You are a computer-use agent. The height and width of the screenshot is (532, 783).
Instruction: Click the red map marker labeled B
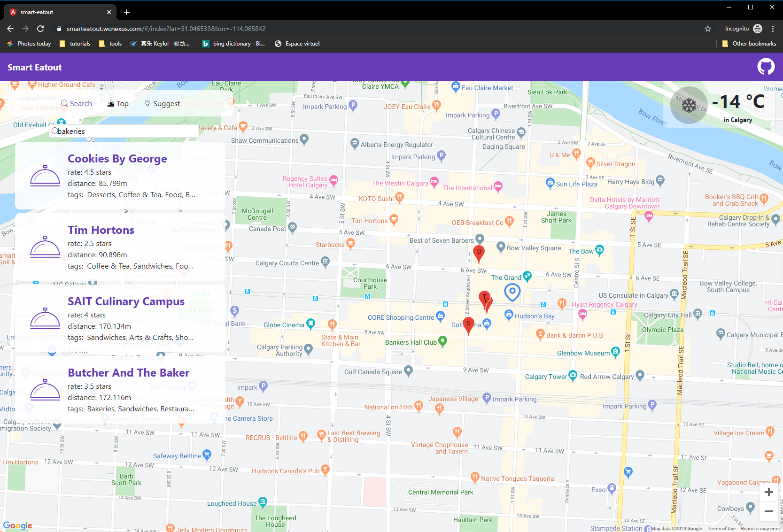[479, 253]
